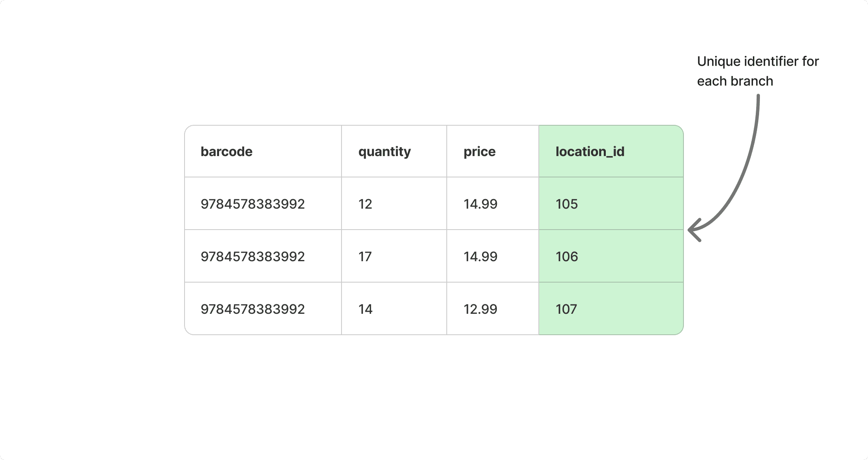Click quantity cell showing 14
This screenshot has width=868, height=460.
click(x=365, y=309)
